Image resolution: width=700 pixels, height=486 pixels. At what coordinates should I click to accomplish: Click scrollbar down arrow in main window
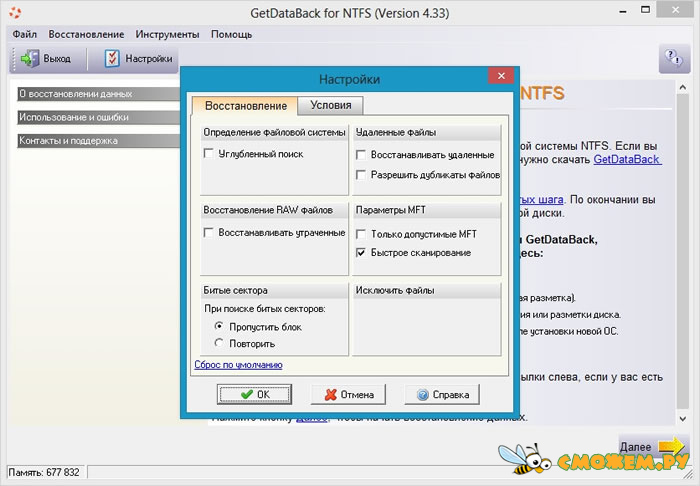683,419
